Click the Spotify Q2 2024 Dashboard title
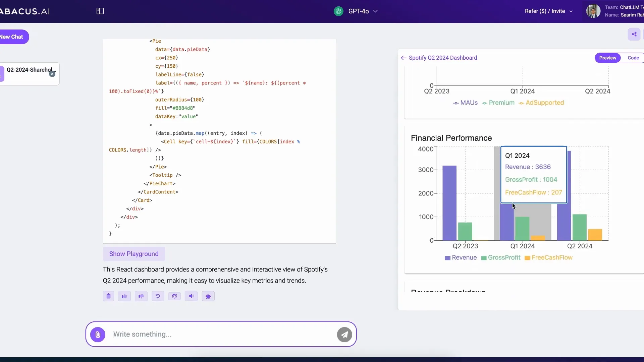644x362 pixels. coord(443,58)
